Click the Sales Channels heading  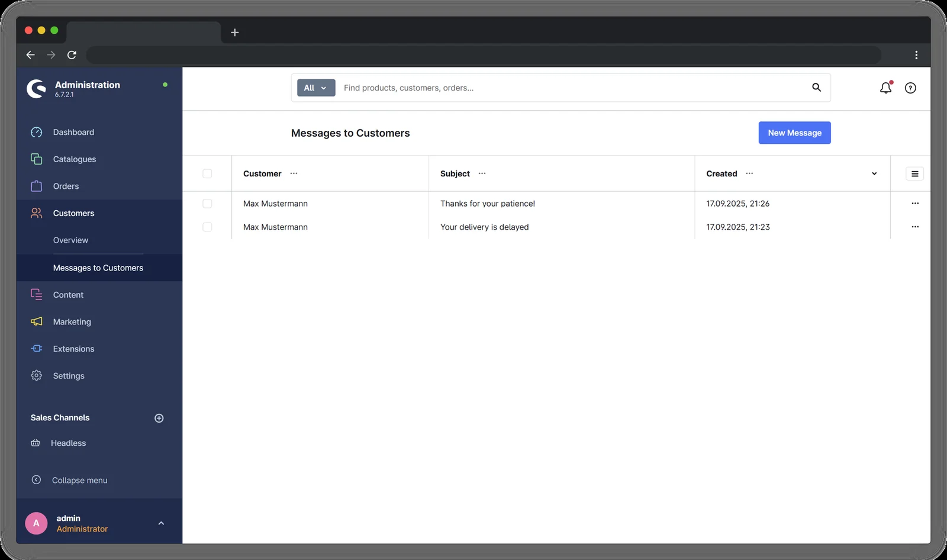point(60,417)
